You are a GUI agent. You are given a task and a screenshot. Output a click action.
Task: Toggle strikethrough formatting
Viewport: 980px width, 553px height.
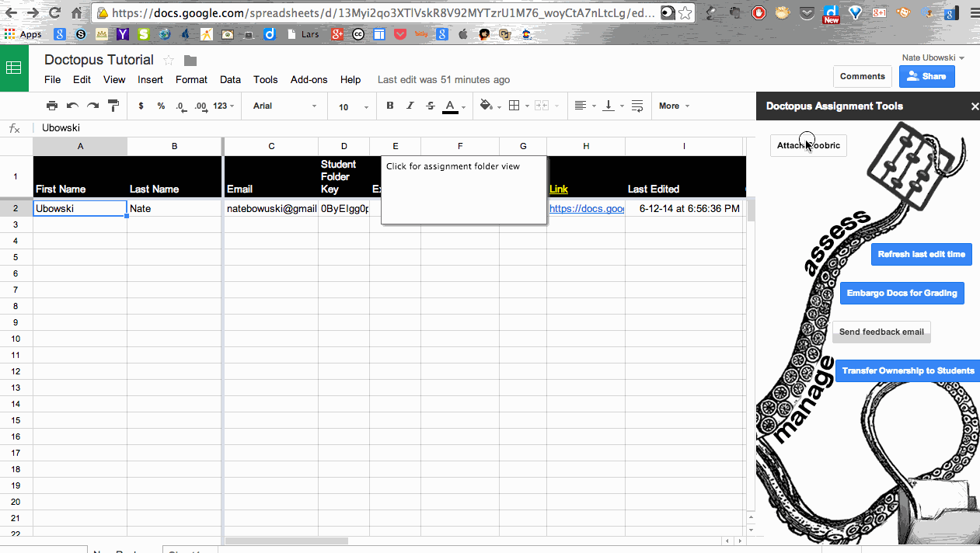pyautogui.click(x=431, y=106)
